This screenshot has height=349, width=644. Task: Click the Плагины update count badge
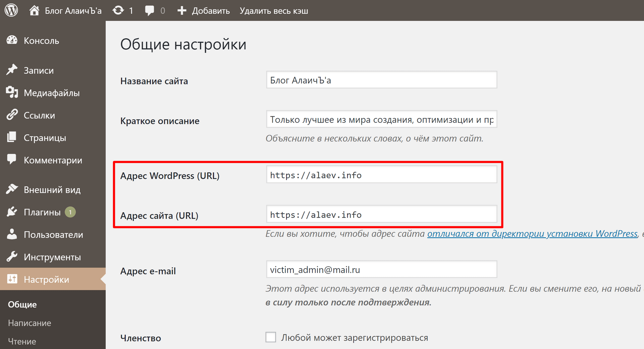pyautogui.click(x=70, y=212)
